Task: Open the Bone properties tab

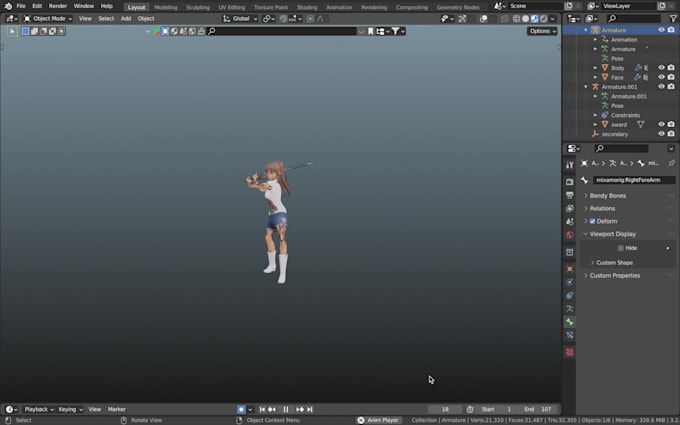Action: coord(569,322)
